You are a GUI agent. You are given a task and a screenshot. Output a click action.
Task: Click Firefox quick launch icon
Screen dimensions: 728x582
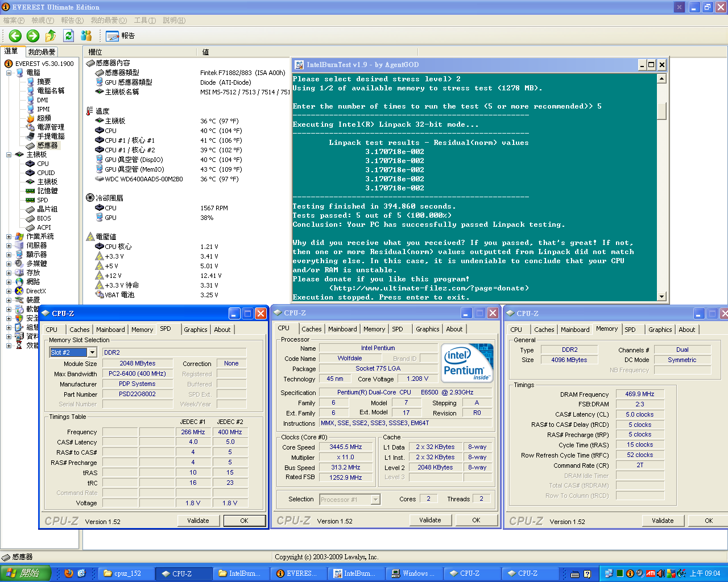(x=69, y=573)
